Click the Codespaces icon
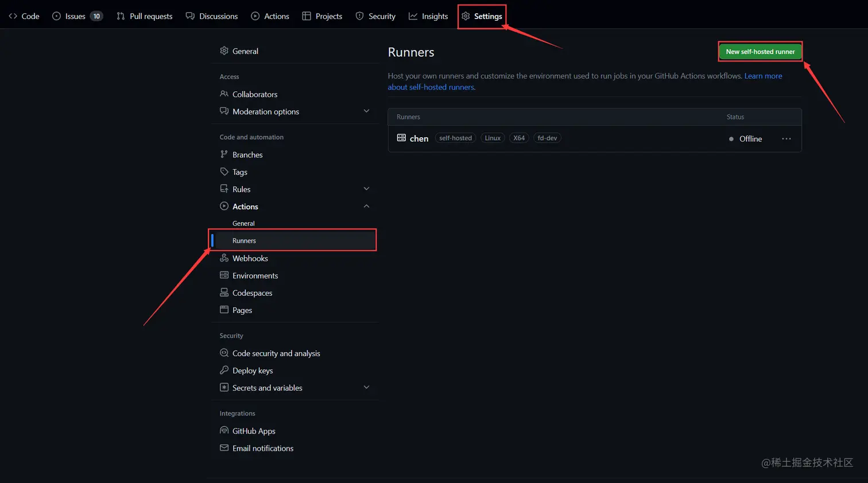The image size is (868, 483). tap(224, 292)
